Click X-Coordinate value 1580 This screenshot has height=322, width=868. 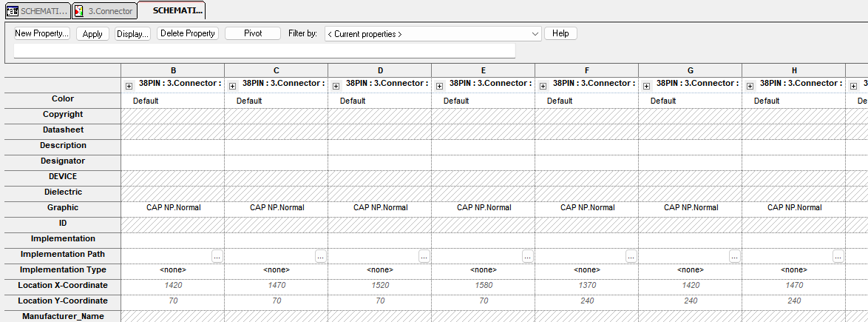(x=484, y=286)
